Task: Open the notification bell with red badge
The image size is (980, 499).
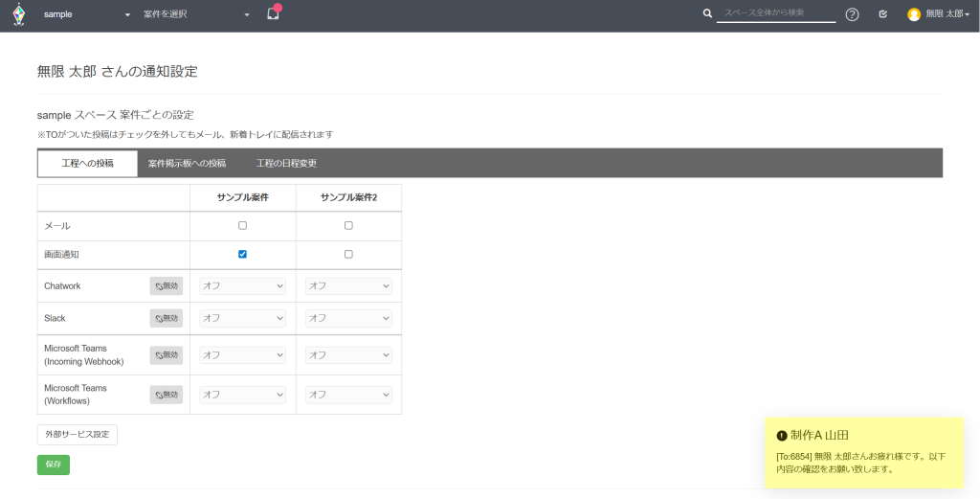Action: [x=273, y=14]
